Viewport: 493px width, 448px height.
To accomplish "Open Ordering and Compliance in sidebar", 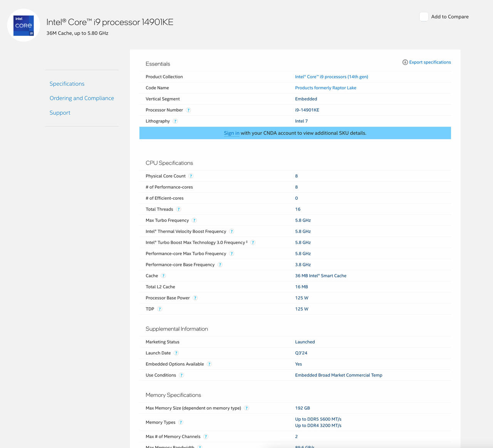I will point(82,98).
